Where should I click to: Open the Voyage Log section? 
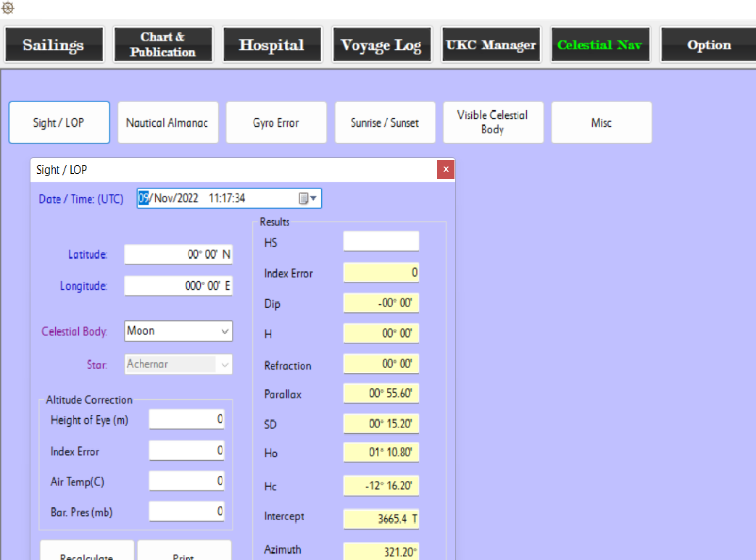click(381, 45)
